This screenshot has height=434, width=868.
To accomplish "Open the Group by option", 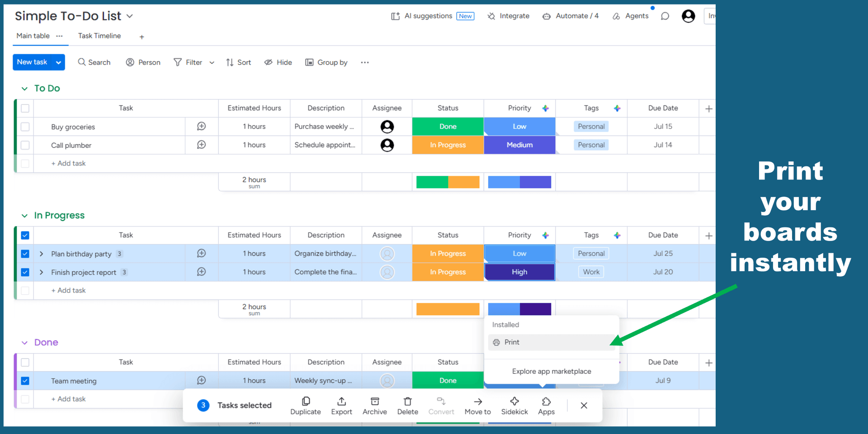I will 326,62.
